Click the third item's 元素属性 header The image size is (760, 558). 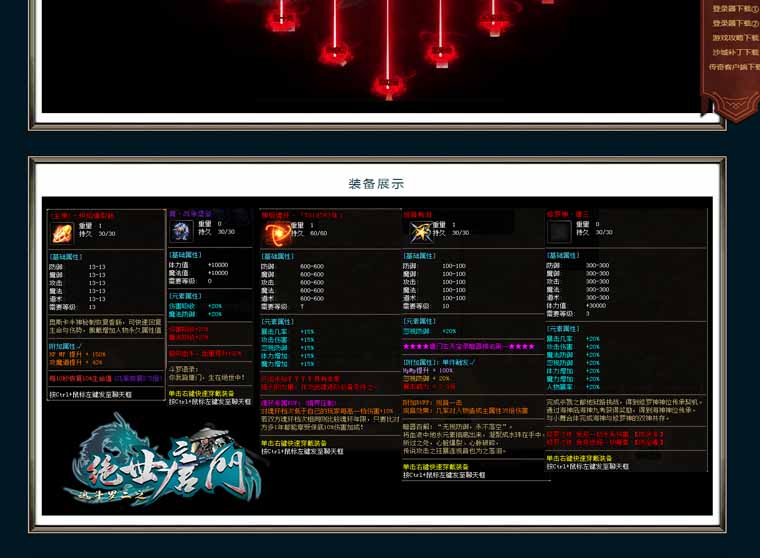pyautogui.click(x=278, y=322)
